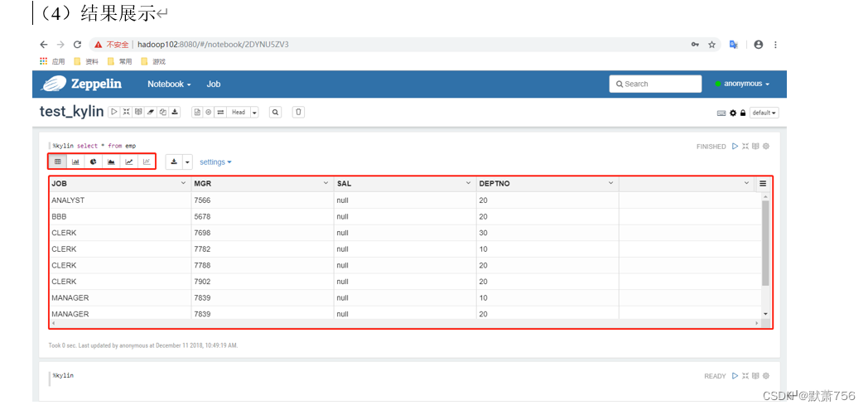The height and width of the screenshot is (410, 868).
Task: Click the ANALYST cell in the table
Action: tap(120, 200)
